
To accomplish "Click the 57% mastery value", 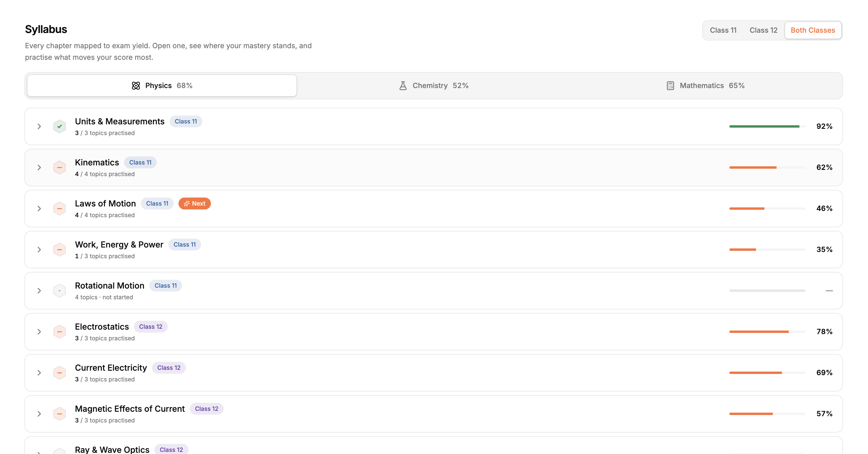I will point(824,414).
